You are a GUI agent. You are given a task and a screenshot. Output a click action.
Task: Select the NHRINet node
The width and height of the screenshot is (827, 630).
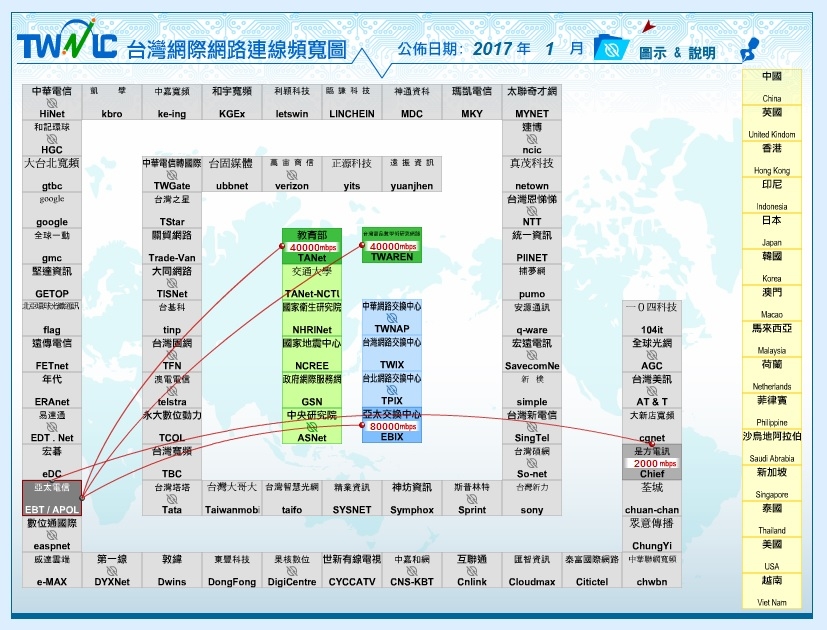(312, 318)
